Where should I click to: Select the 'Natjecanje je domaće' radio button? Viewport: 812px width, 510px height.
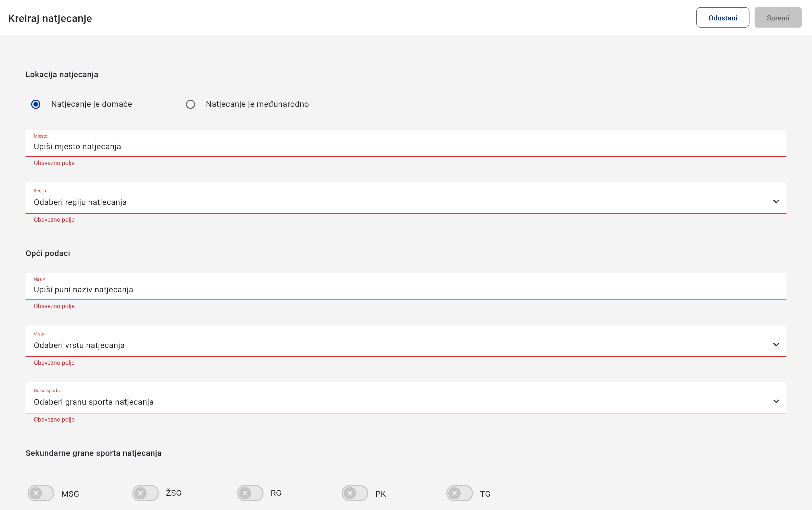coord(36,104)
